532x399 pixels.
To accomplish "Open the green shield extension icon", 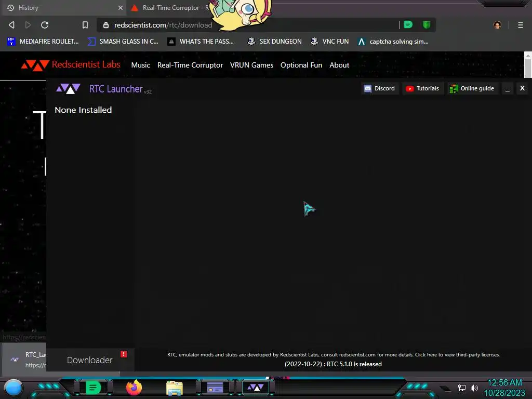I will 427,24.
